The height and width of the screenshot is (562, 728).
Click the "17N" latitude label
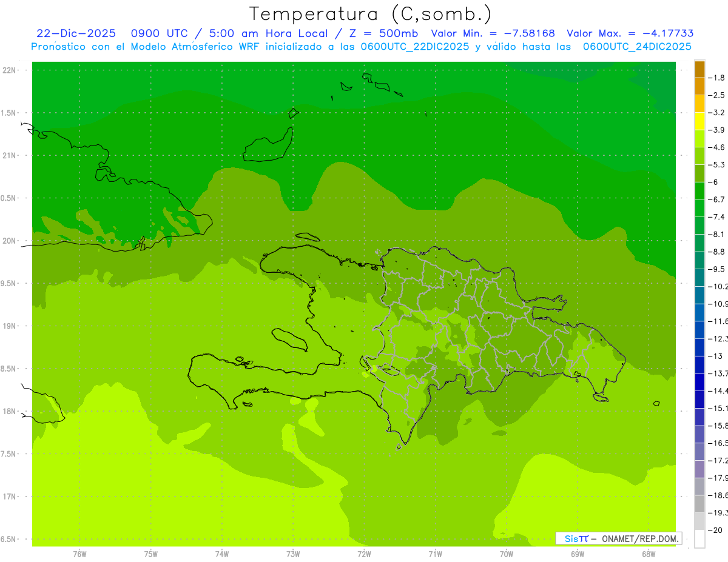10,497
